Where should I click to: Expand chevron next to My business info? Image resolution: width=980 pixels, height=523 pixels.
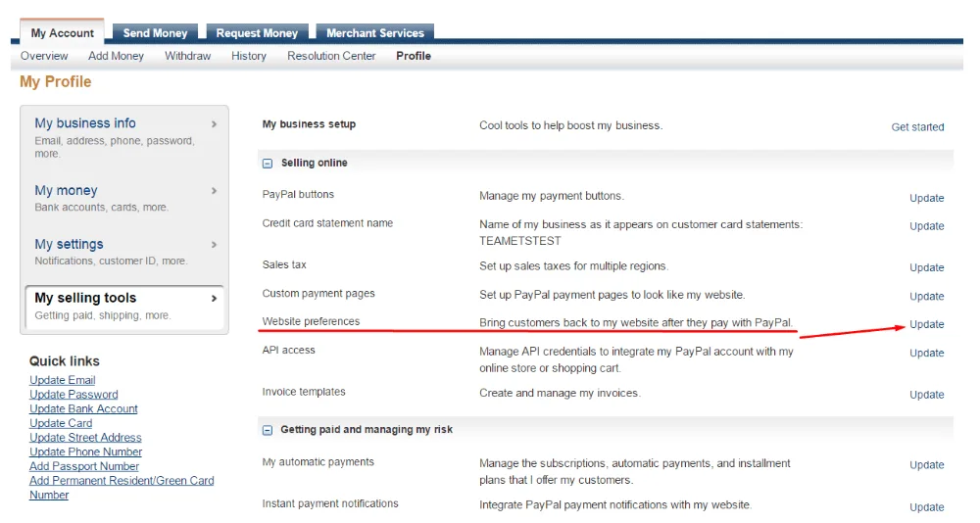214,123
